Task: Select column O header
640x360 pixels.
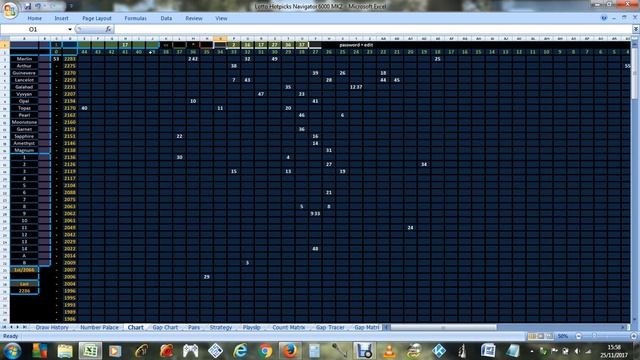Action: point(220,39)
